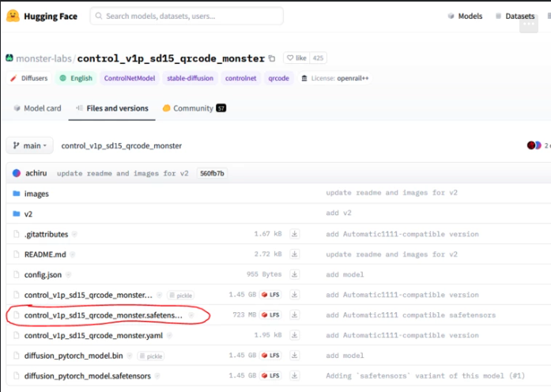Image resolution: width=551 pixels, height=392 pixels.
Task: Download the 723 MB safetensors file icon
Action: tap(295, 315)
